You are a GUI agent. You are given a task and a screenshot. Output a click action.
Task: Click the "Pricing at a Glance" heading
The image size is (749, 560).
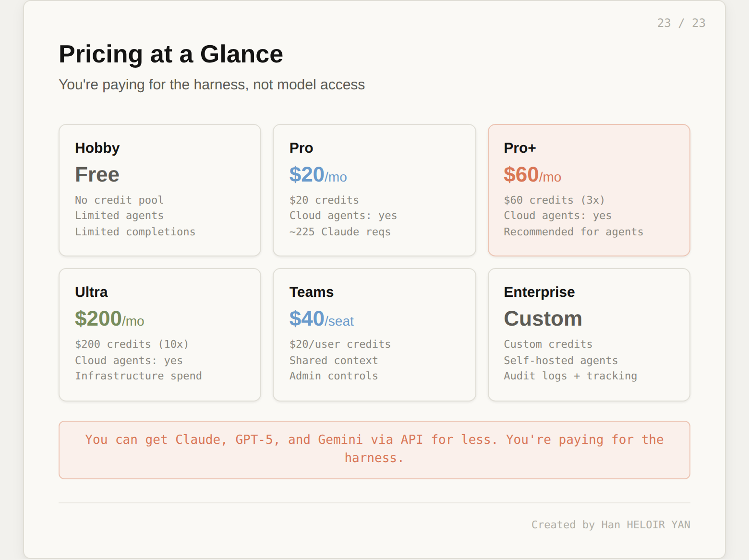[170, 54]
